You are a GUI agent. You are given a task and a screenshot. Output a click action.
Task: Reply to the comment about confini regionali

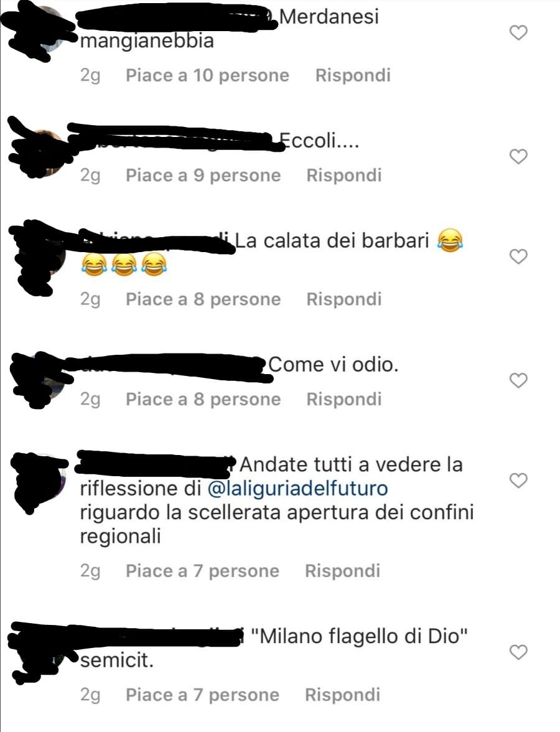click(x=342, y=571)
